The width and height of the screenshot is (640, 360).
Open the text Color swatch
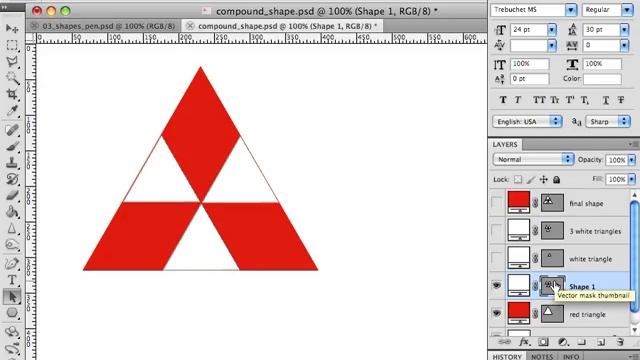tap(602, 79)
